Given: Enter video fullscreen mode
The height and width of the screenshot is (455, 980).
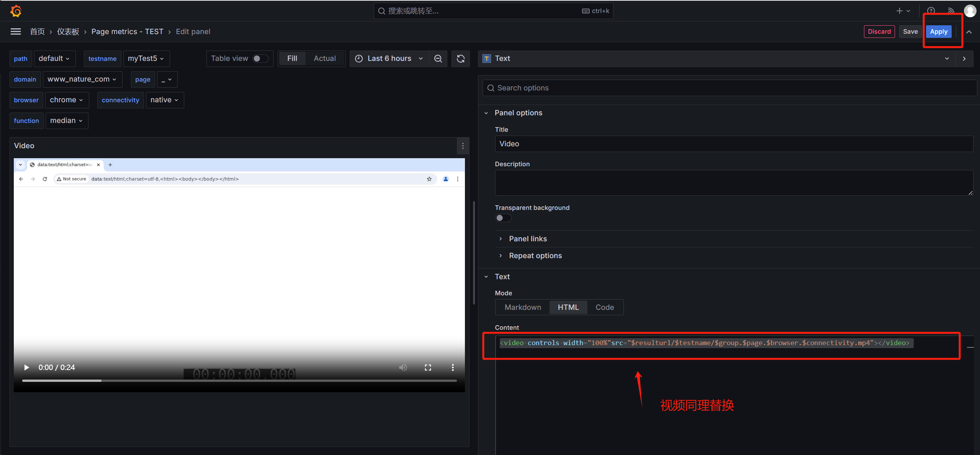Looking at the screenshot, I should pos(428,367).
